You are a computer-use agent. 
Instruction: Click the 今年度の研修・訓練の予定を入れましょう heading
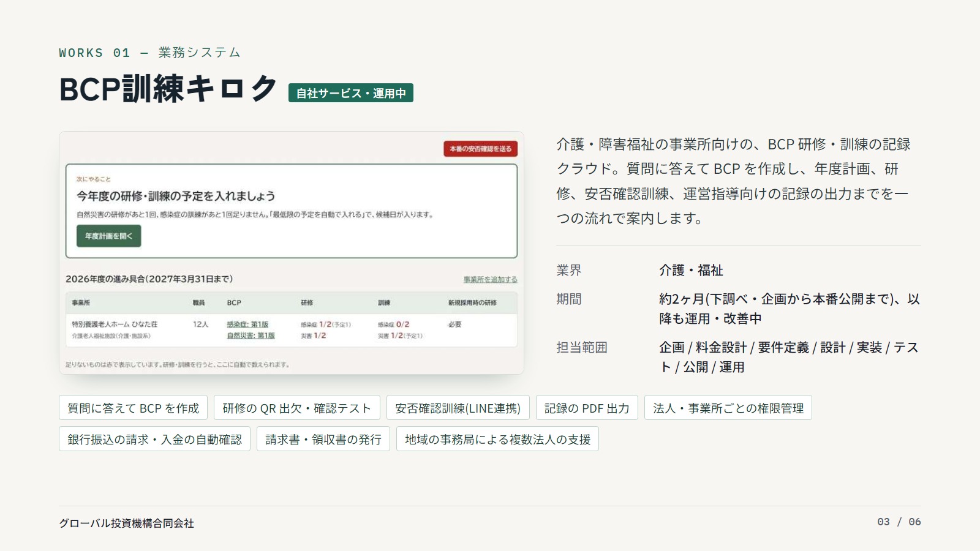[176, 196]
